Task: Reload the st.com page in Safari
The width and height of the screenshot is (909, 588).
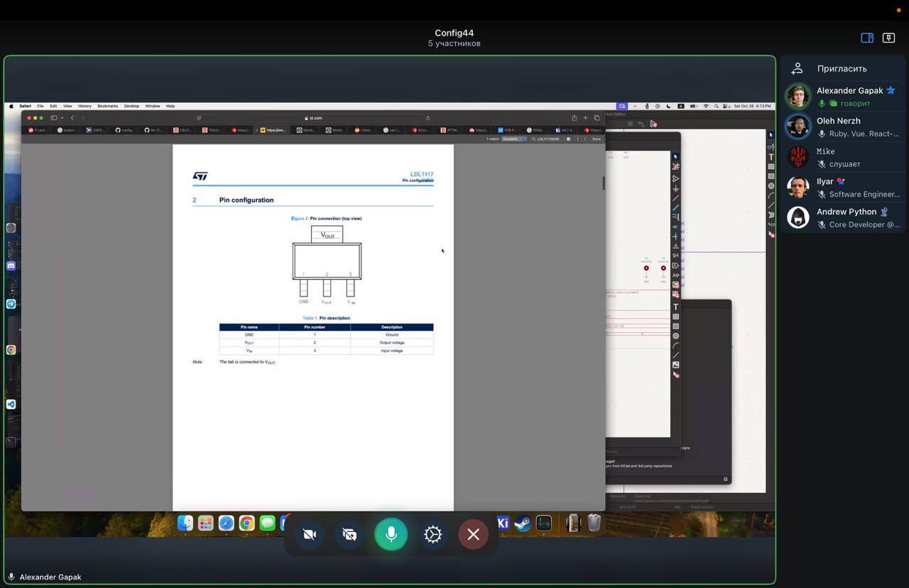Action: coord(428,118)
